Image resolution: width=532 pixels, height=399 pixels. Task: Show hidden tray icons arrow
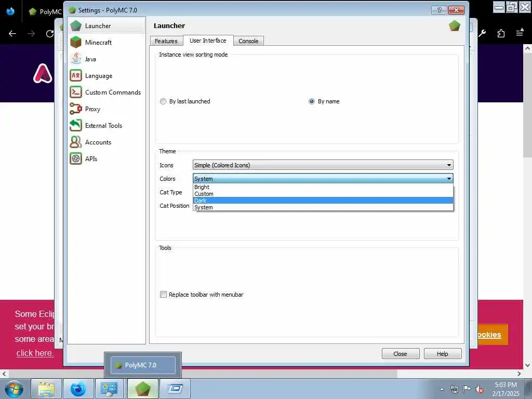(442, 390)
